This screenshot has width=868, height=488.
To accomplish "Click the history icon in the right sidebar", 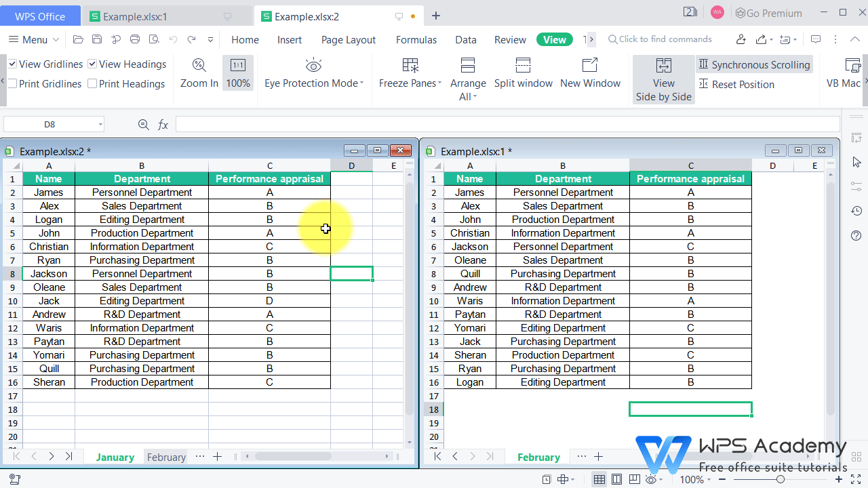I will pos(856,211).
